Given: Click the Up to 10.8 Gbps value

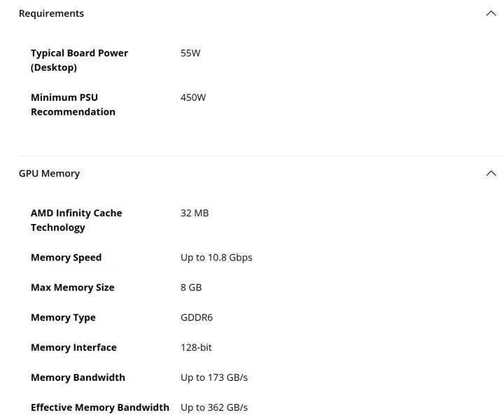Looking at the screenshot, I should tap(216, 258).
